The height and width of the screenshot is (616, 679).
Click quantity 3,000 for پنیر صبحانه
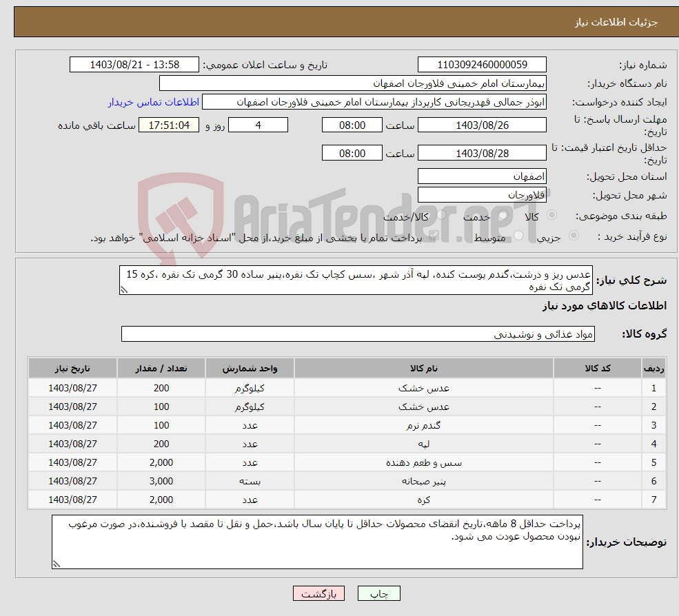[x=161, y=482]
